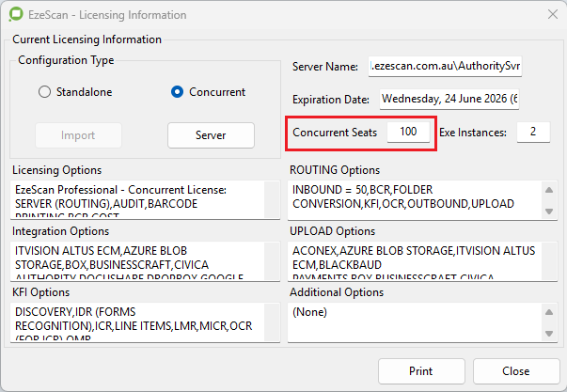Click the Licensing Options text box scrollbar
The image size is (567, 392).
click(272, 199)
